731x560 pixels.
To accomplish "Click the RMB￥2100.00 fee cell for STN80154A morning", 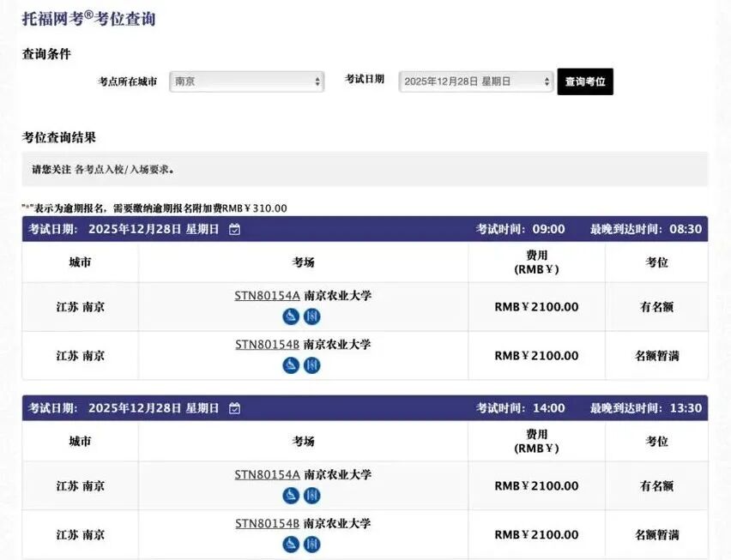I will [536, 306].
